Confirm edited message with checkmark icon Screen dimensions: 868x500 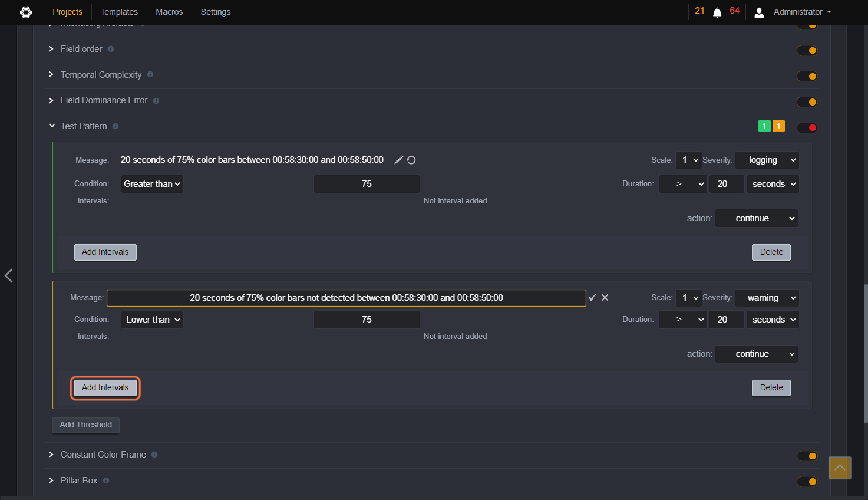click(x=592, y=298)
